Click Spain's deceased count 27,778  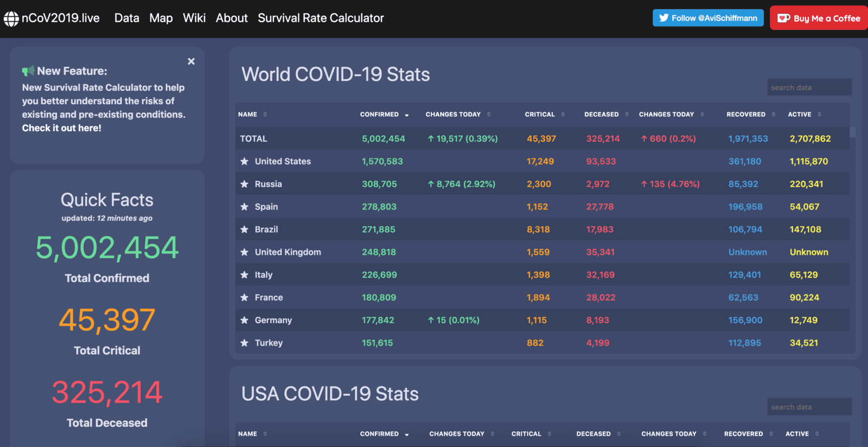600,207
